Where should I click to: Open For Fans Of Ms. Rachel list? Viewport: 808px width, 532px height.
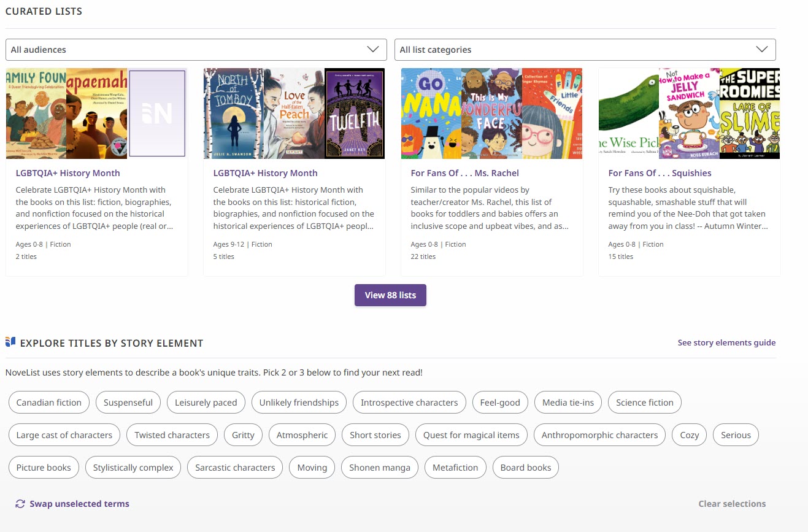point(464,173)
